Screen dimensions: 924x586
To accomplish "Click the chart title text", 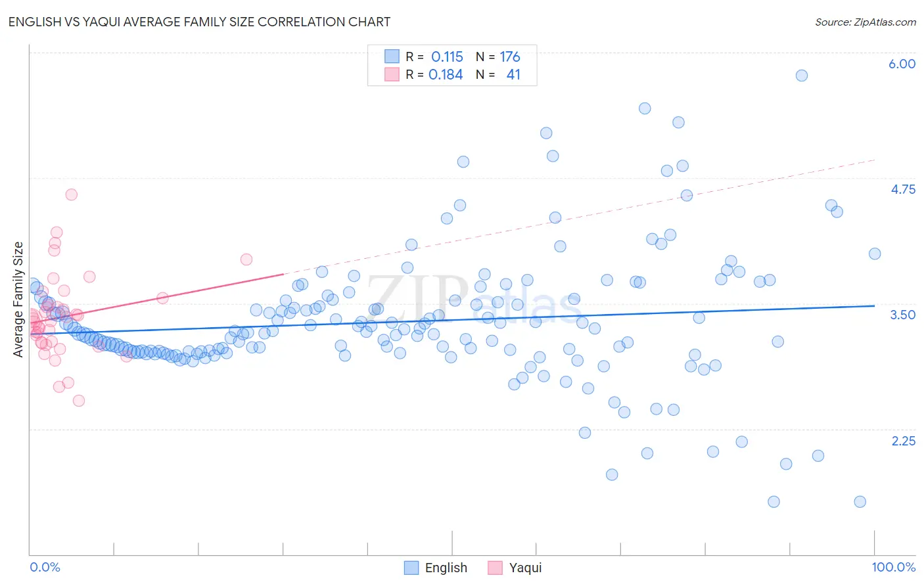I will [x=199, y=22].
